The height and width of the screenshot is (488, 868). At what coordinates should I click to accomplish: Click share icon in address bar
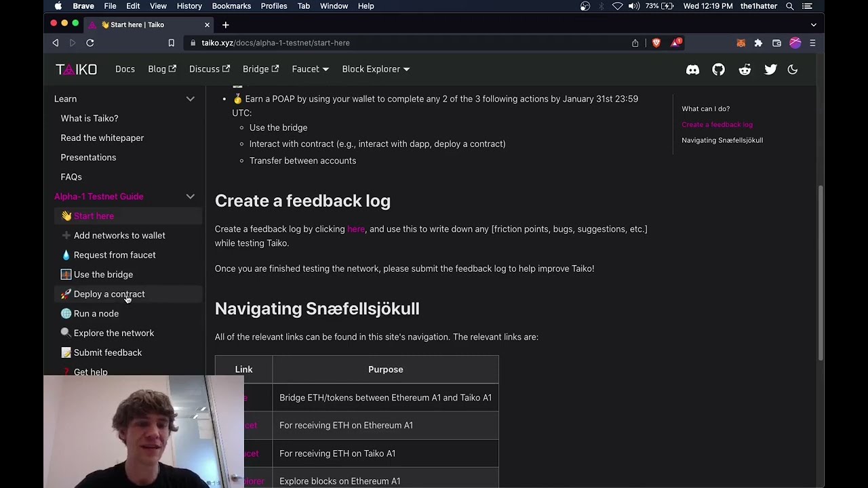(x=635, y=43)
